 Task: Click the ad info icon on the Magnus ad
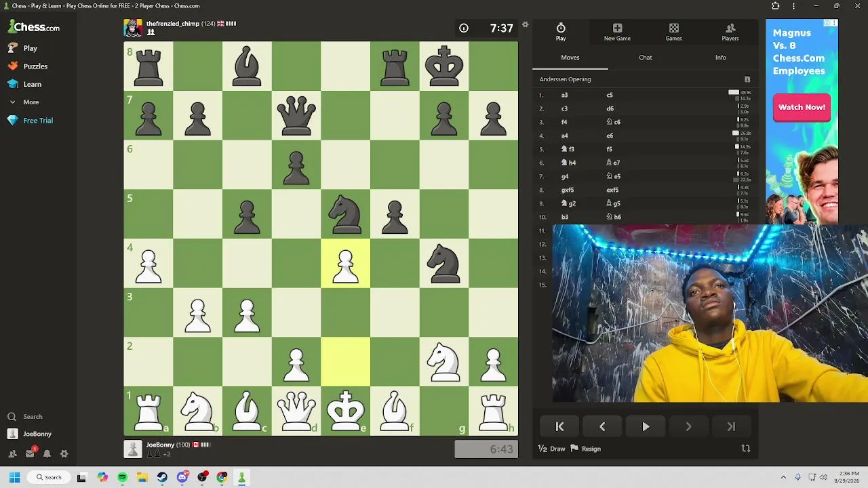[827, 23]
